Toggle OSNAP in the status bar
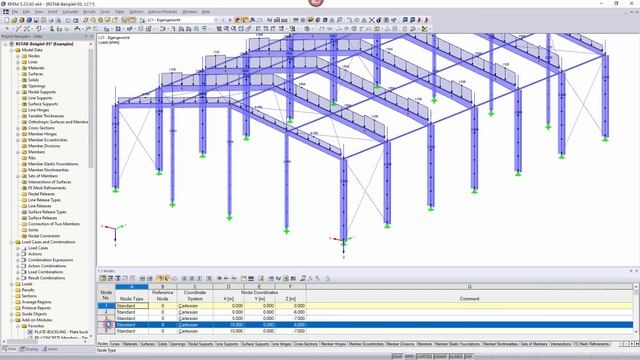640x360 pixels. point(440,357)
